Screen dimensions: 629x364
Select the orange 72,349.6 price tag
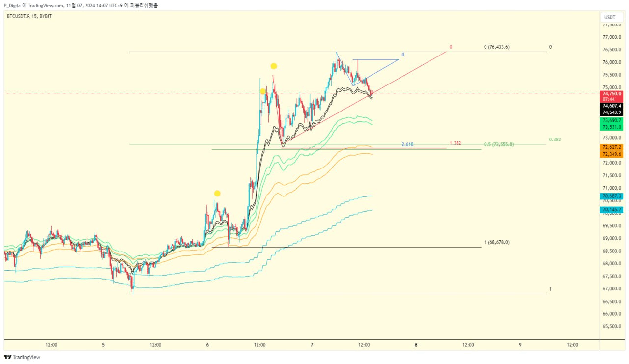click(x=611, y=154)
